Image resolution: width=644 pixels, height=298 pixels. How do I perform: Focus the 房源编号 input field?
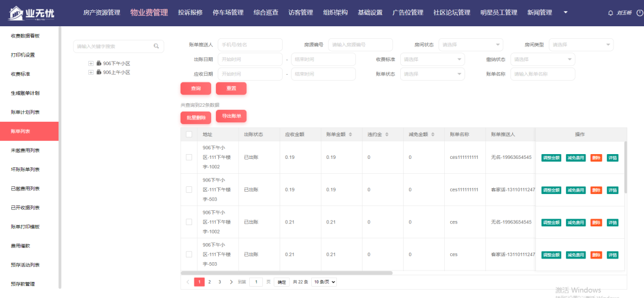[361, 44]
